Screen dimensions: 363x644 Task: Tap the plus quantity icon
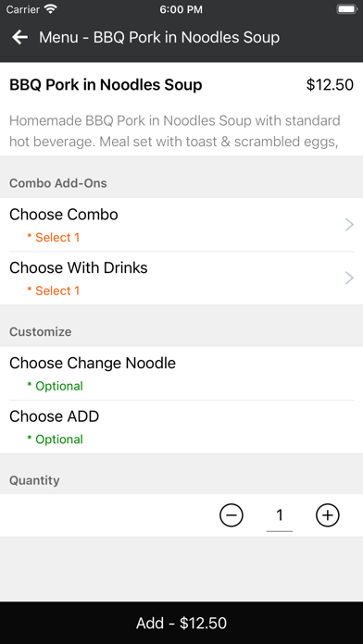[x=328, y=515]
